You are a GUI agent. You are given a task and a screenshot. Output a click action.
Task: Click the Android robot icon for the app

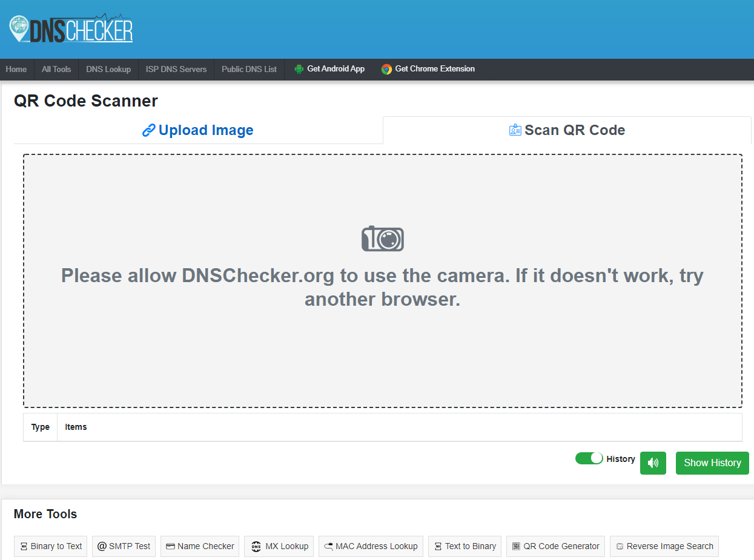pos(299,68)
